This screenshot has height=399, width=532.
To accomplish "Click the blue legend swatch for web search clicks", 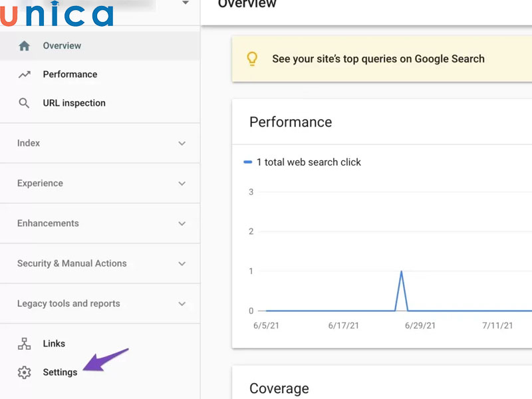I will coord(248,162).
